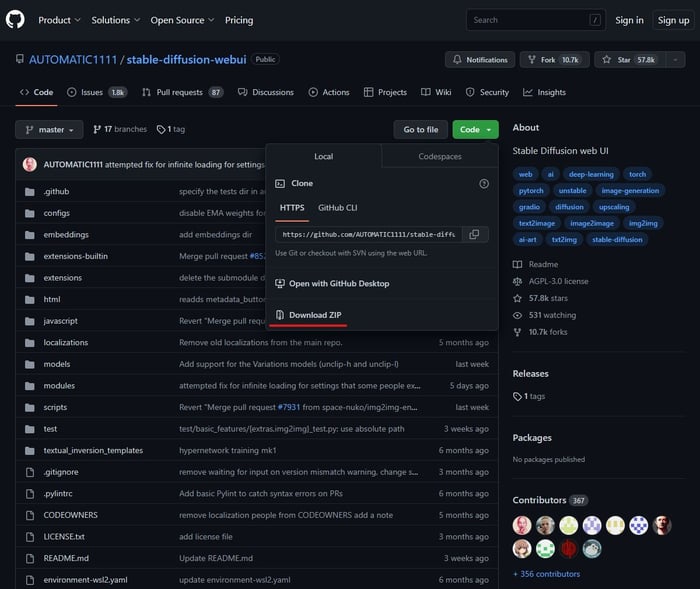Expand the Solutions menu
This screenshot has width=700, height=589.
click(116, 20)
